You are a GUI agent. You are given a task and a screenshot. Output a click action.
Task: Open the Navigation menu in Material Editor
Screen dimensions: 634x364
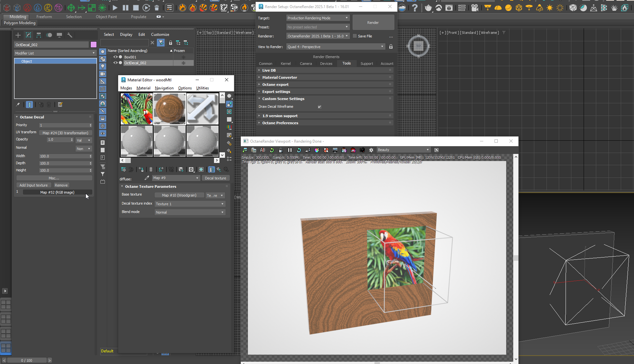pyautogui.click(x=164, y=88)
